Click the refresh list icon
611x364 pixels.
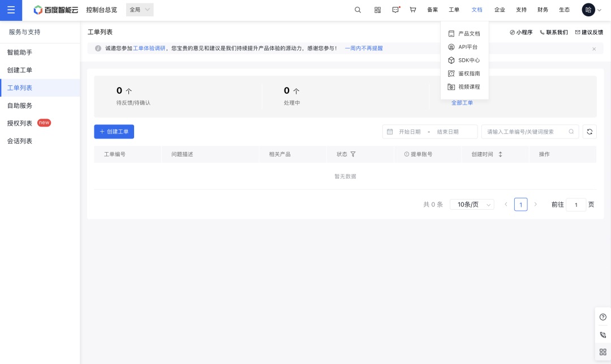pos(590,132)
